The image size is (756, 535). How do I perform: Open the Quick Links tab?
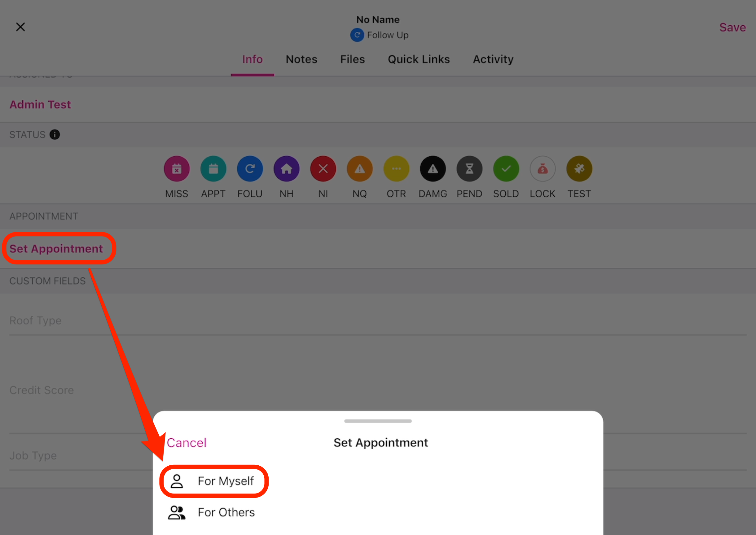click(x=419, y=59)
